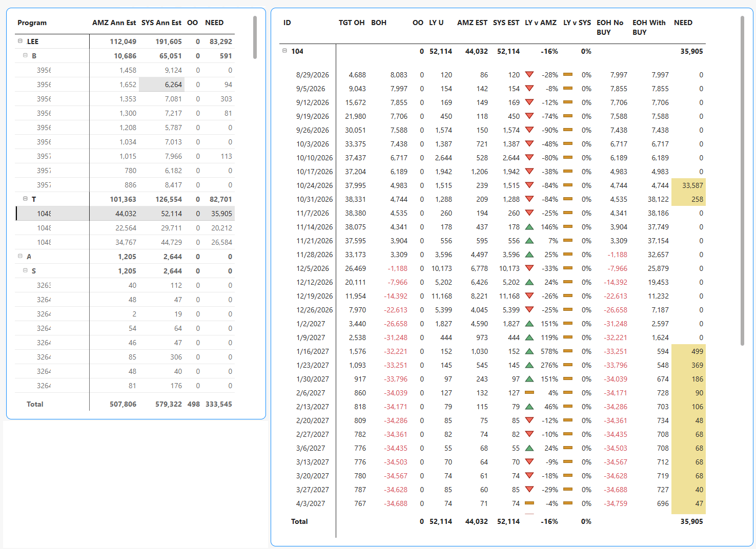
Task: Collapse the S subgroup under A
Action: 25,270
